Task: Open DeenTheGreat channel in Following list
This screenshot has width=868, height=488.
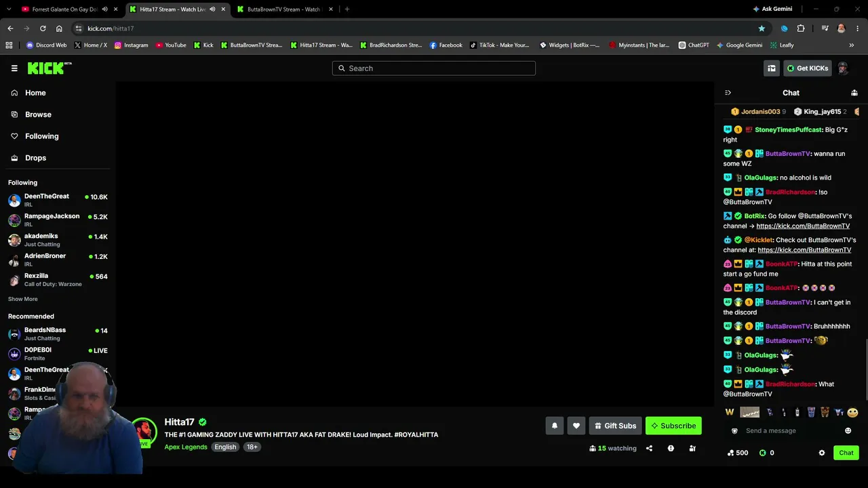Action: 58,200
